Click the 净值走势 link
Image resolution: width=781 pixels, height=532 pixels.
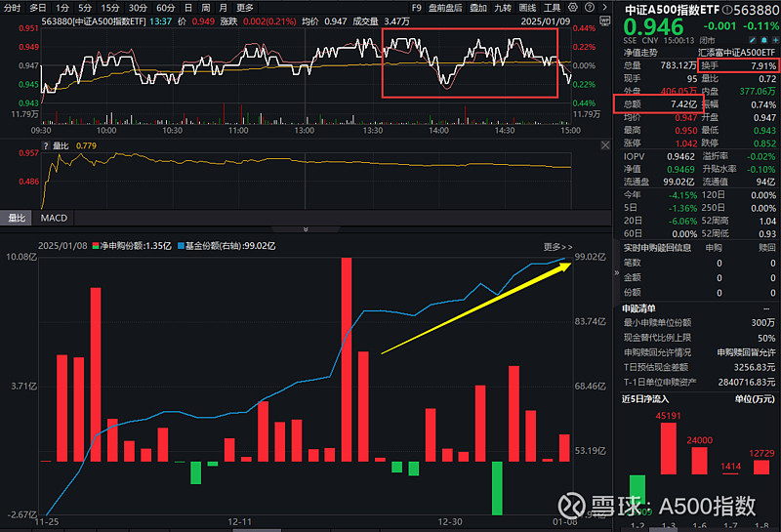click(x=640, y=53)
